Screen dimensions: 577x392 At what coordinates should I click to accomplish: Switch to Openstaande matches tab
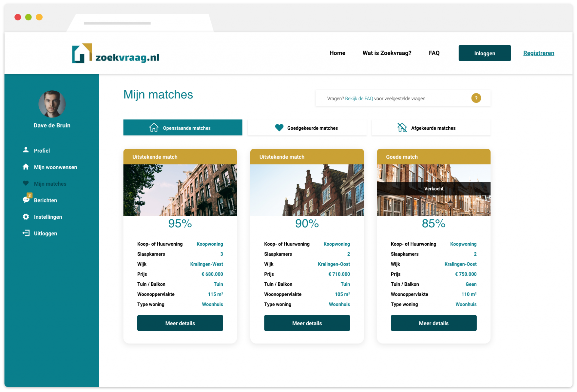point(183,127)
